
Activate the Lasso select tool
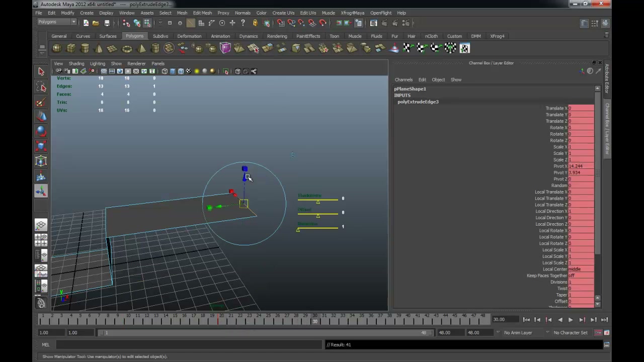(x=41, y=87)
